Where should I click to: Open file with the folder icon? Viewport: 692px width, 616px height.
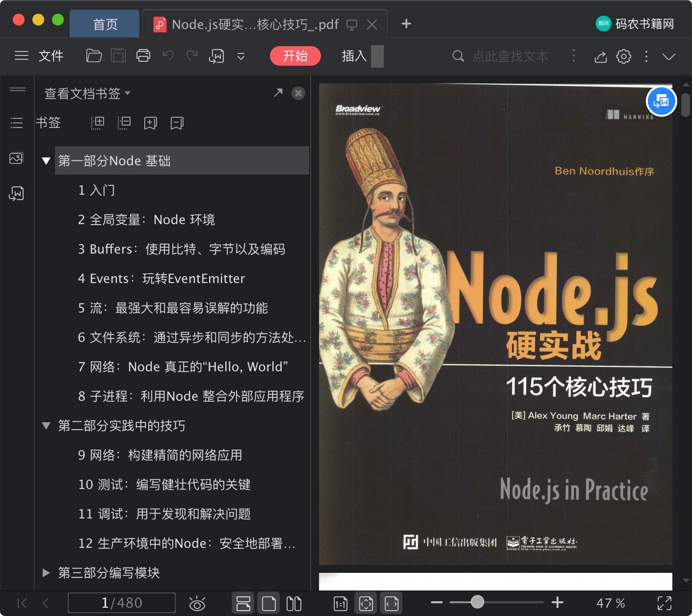click(94, 56)
